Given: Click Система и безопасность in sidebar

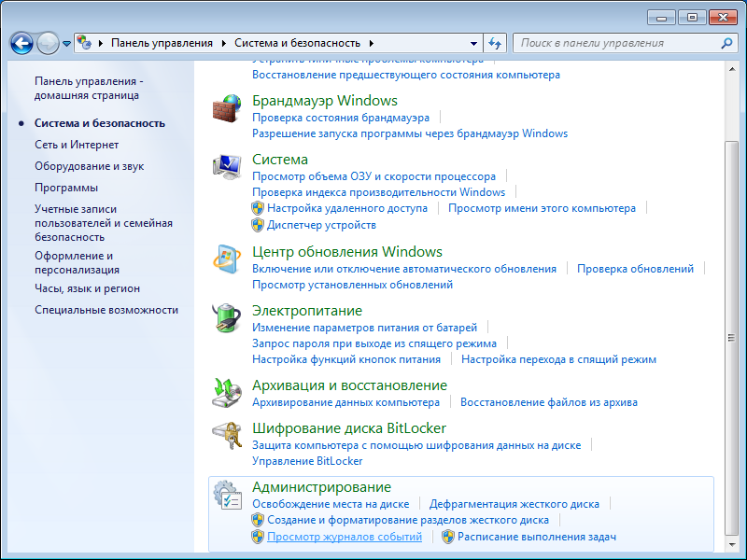Looking at the screenshot, I should coord(100,123).
